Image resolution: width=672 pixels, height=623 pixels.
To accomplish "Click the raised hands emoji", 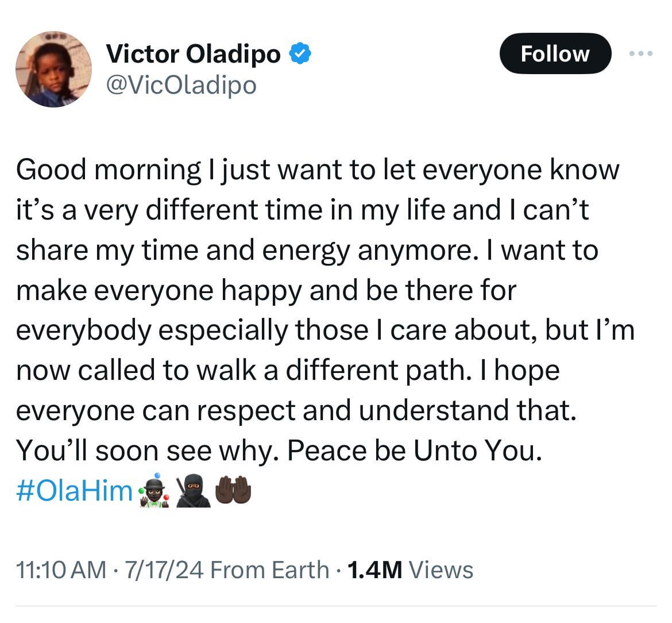I will (233, 492).
